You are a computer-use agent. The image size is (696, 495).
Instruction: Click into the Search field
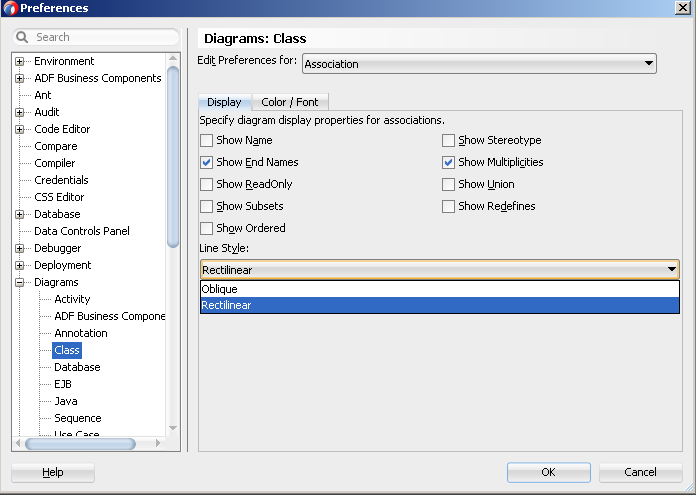[x=96, y=37]
